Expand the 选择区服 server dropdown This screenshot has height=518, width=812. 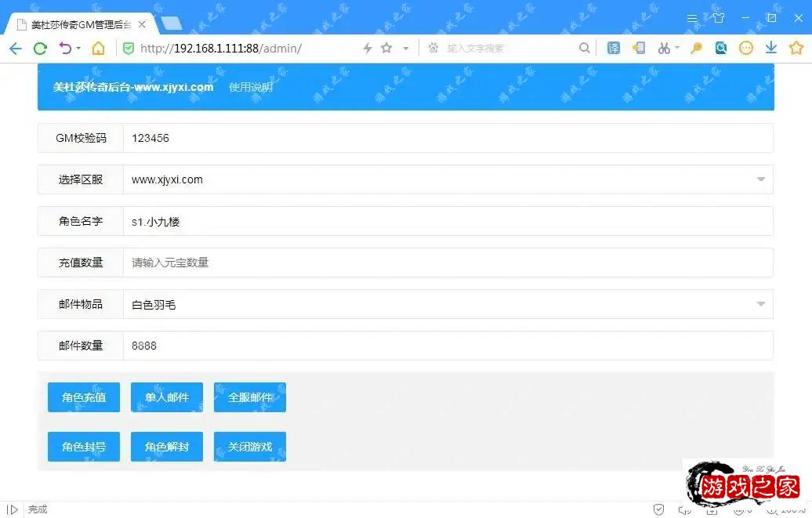760,179
